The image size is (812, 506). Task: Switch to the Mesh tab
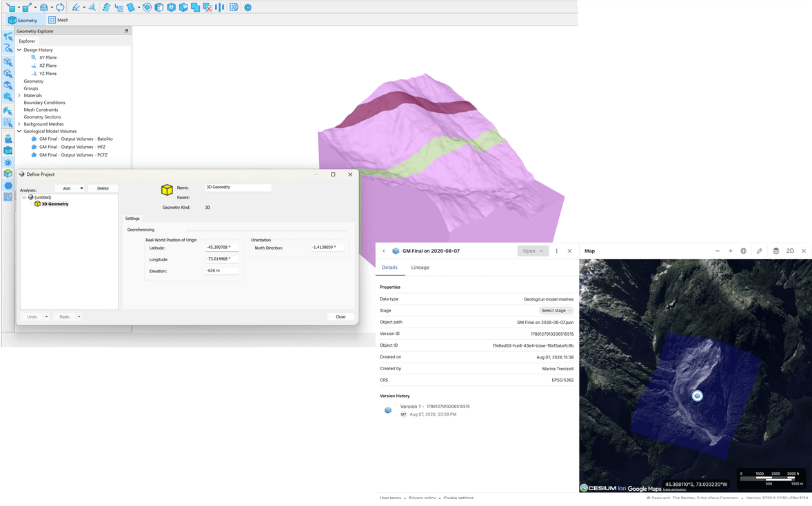click(58, 20)
